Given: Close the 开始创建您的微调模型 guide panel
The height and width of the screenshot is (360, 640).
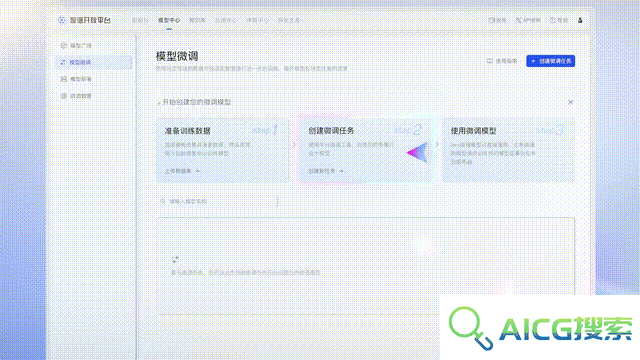Looking at the screenshot, I should click(x=571, y=102).
